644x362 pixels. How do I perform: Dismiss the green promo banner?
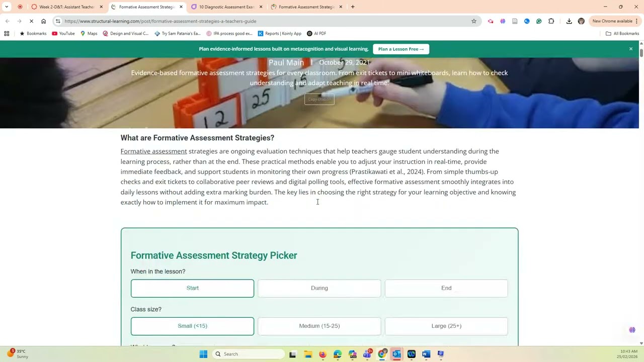(631, 49)
